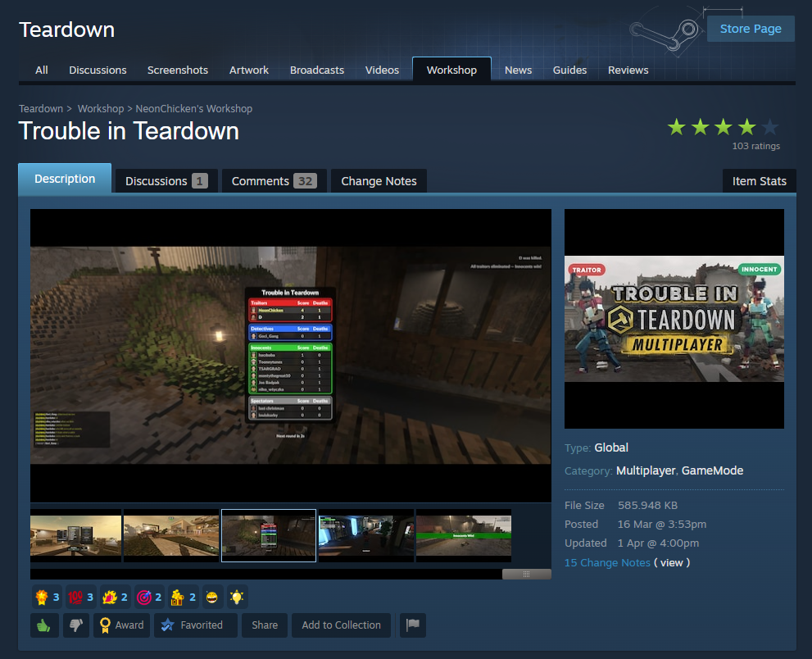The height and width of the screenshot is (659, 812).
Task: Open the Screenshots tab
Action: click(x=178, y=70)
